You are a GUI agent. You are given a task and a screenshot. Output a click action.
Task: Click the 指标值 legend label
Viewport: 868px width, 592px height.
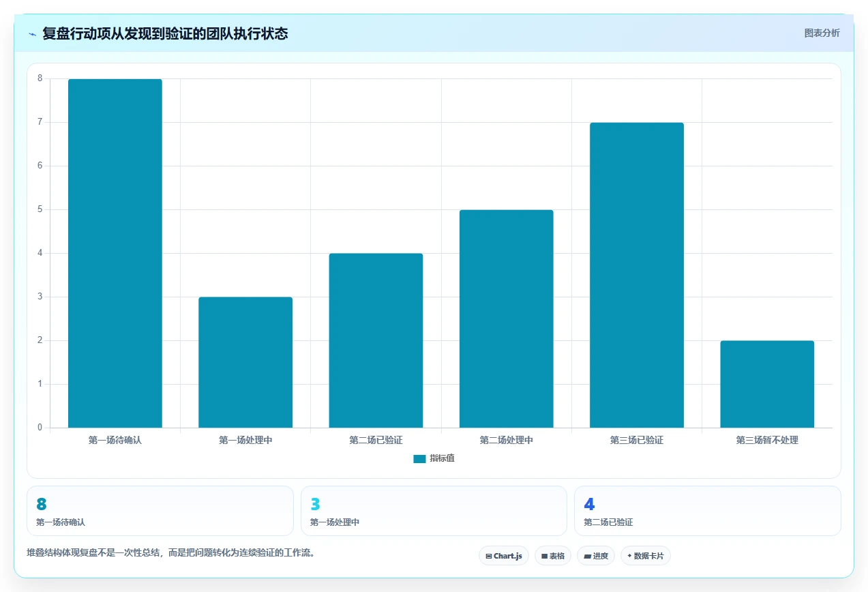point(442,459)
